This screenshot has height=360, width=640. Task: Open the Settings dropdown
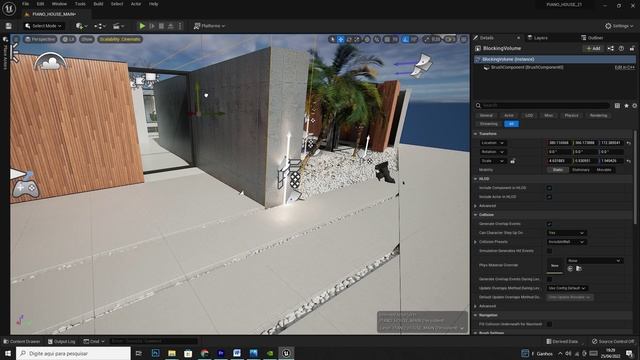619,26
